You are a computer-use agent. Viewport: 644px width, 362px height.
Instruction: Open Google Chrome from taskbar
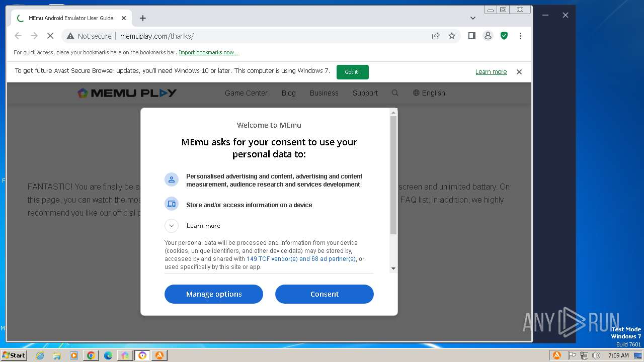(91, 355)
